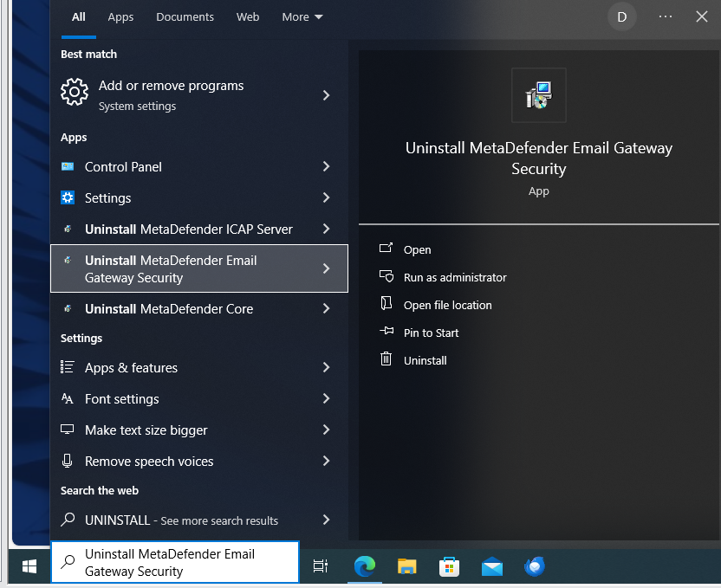
Task: Open Task View from the taskbar
Action: tap(321, 566)
